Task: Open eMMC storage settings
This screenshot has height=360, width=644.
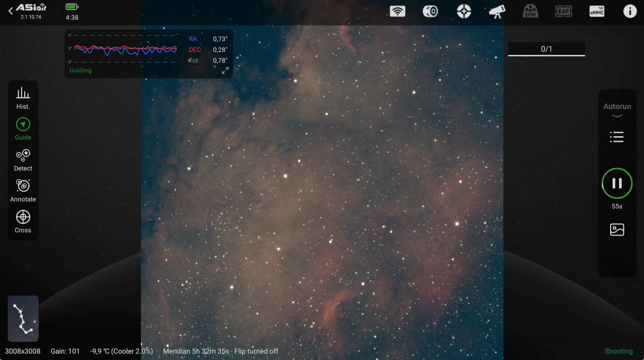Action: 596,12
